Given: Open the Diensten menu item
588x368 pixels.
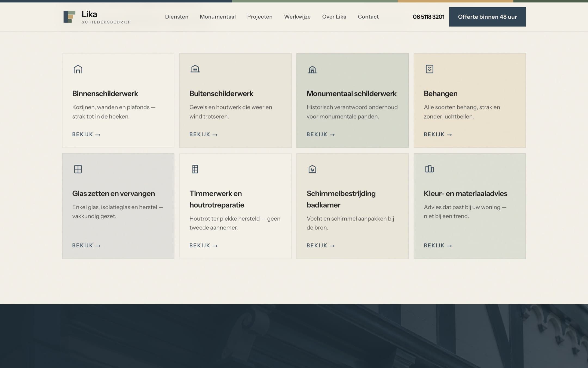Looking at the screenshot, I should pos(177,17).
